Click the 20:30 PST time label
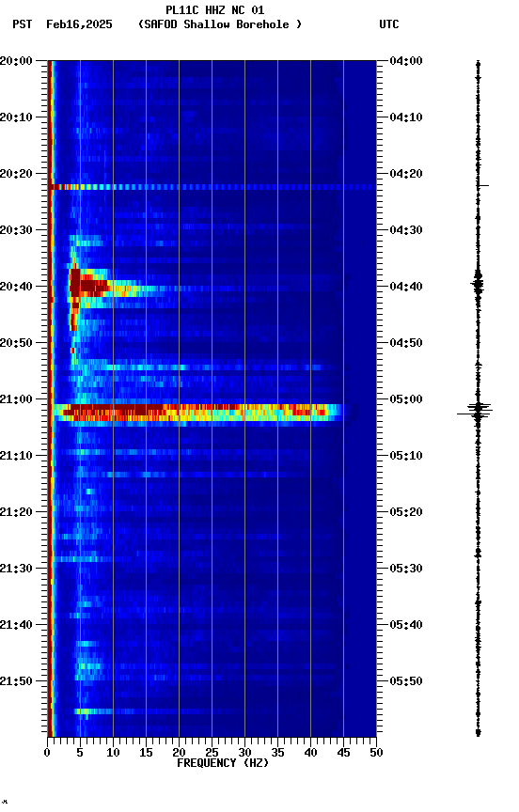 (x=16, y=230)
